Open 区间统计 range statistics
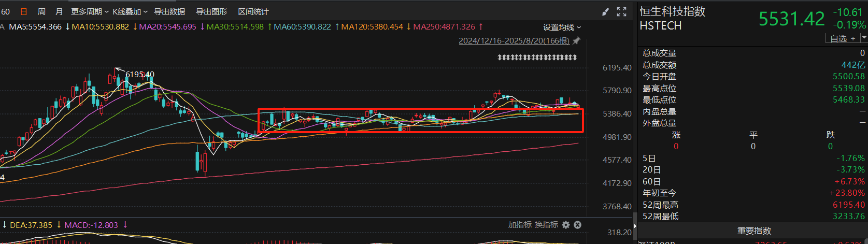Viewport: 868px width, 244px height. [x=253, y=11]
